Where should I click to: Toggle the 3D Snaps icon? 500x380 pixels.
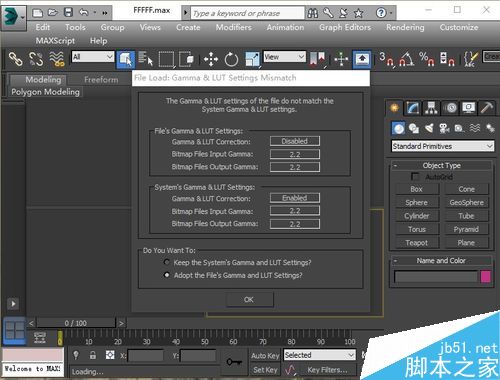point(387,59)
